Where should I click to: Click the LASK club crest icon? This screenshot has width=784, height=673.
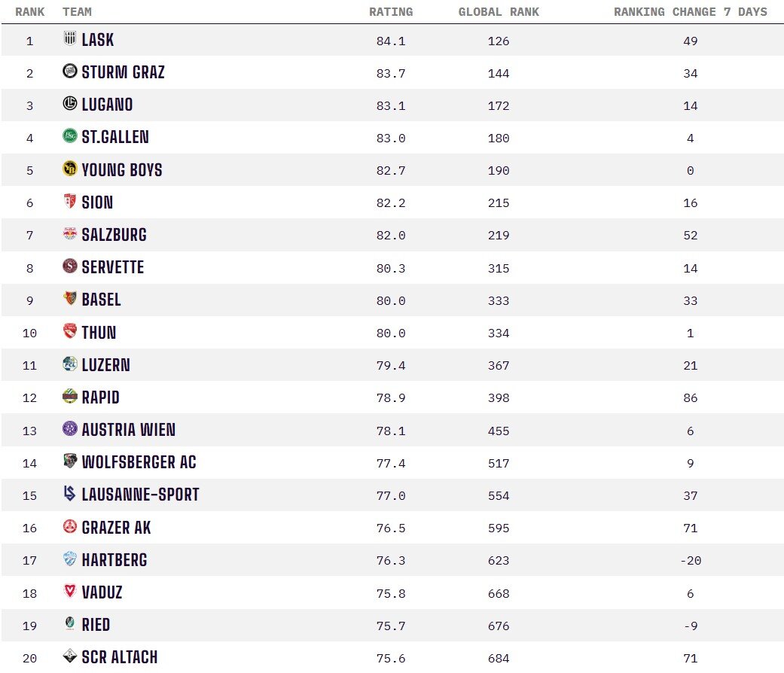(x=70, y=38)
